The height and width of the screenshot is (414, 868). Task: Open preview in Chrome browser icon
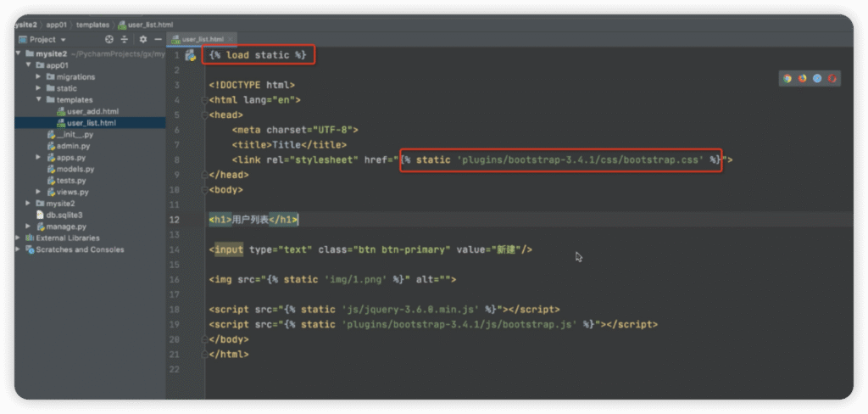point(787,78)
